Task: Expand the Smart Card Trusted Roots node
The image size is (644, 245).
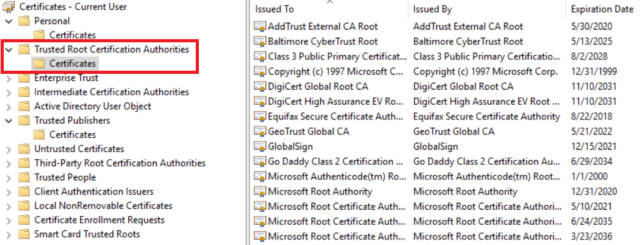Action: (9, 234)
